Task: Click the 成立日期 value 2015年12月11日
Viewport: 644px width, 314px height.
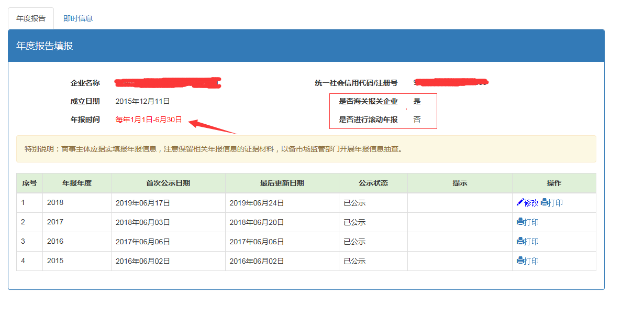Action: point(142,101)
